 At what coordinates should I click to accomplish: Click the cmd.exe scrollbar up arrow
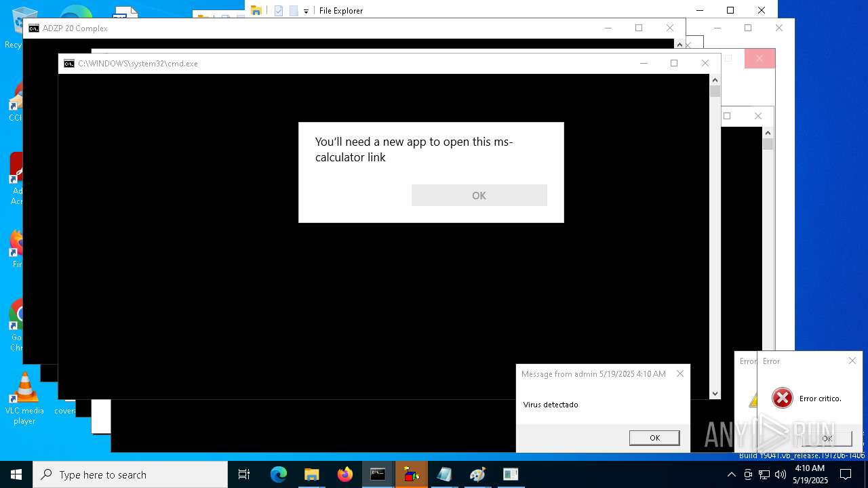(715, 79)
